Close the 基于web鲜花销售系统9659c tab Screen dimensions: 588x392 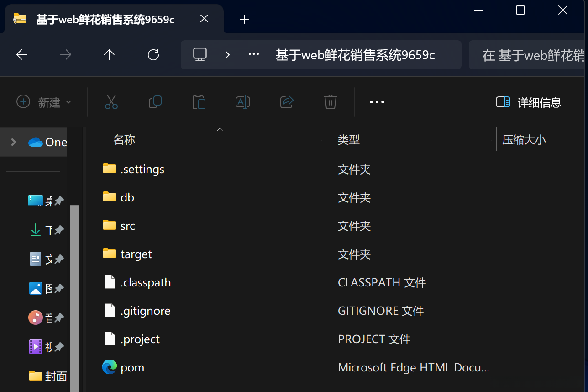point(204,19)
